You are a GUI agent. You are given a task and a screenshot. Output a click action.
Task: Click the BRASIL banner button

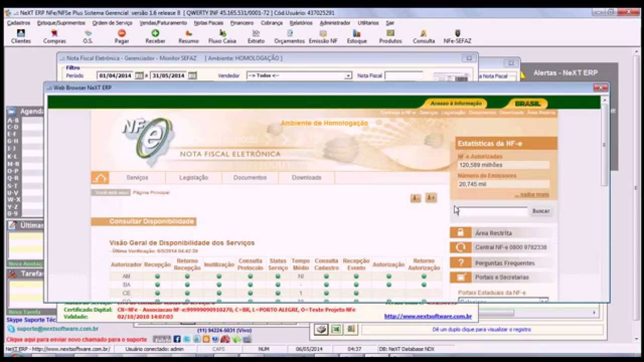(527, 104)
